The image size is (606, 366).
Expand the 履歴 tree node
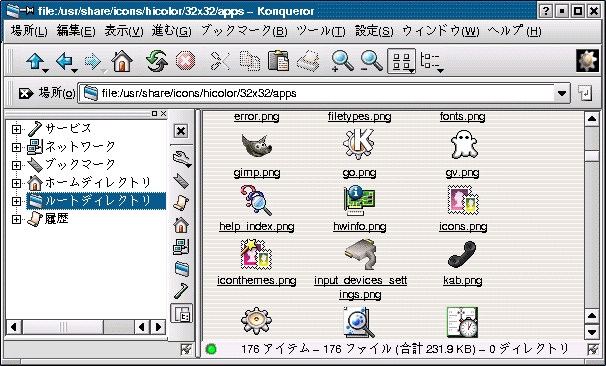(x=16, y=219)
